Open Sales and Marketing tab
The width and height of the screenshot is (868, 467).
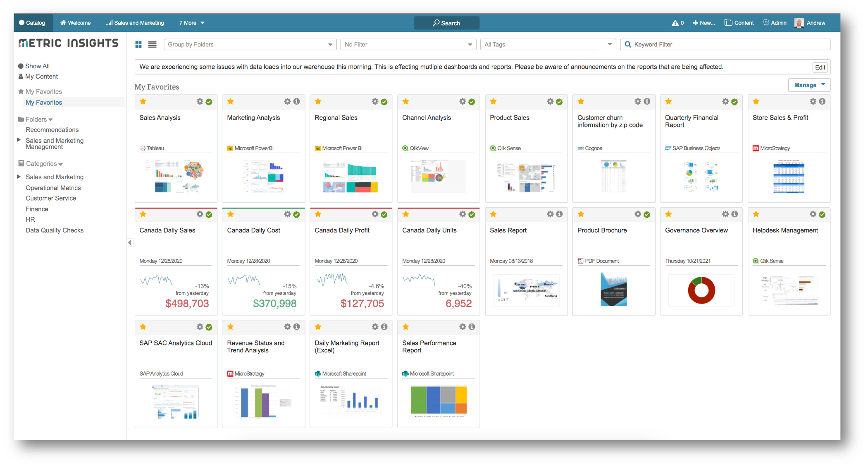pos(135,23)
